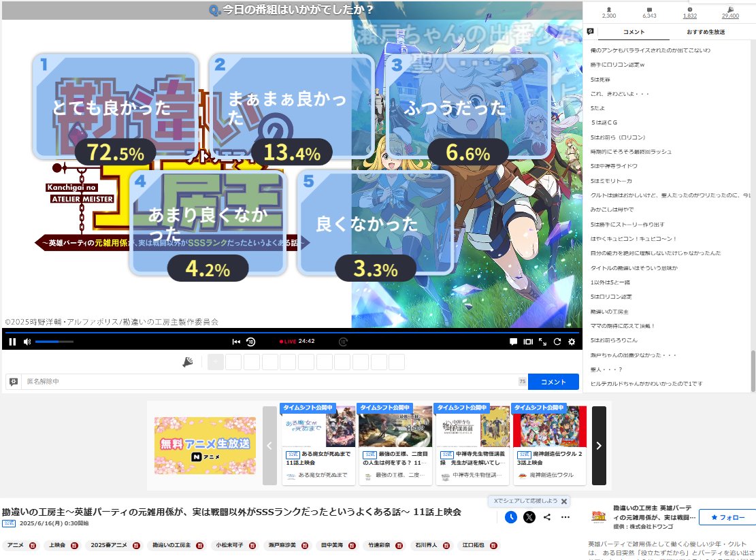Screen dimensions: 756x560
Task: Open the 瀬戸麻沙美 tag
Action: pyautogui.click(x=282, y=545)
